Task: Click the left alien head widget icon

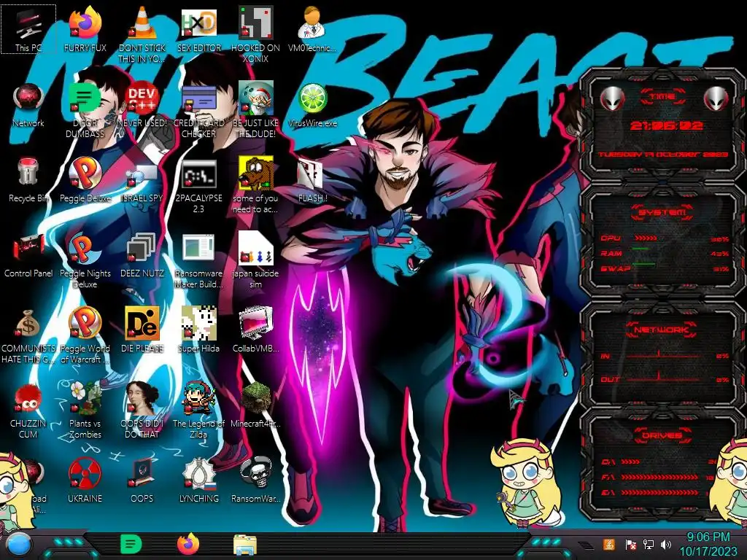Action: 612,98
